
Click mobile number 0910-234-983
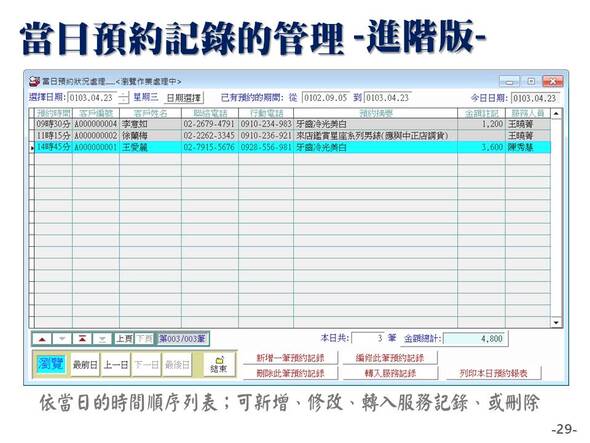(x=266, y=124)
